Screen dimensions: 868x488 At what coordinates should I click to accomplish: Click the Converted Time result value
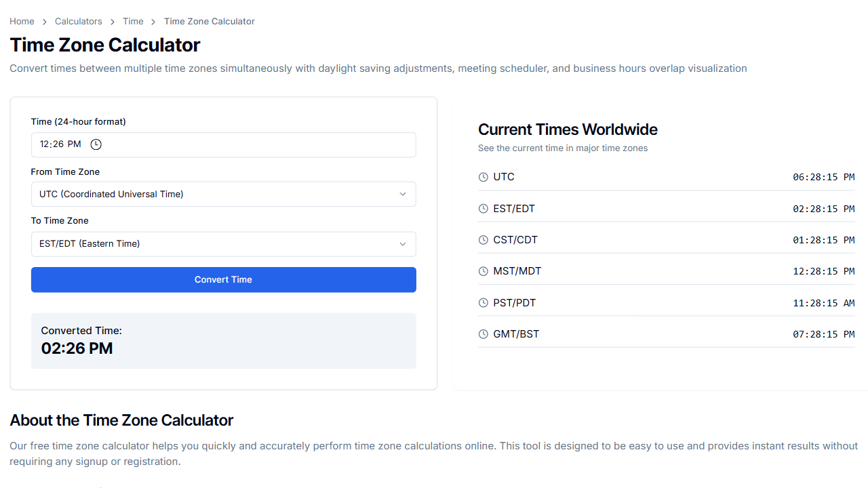click(x=77, y=348)
